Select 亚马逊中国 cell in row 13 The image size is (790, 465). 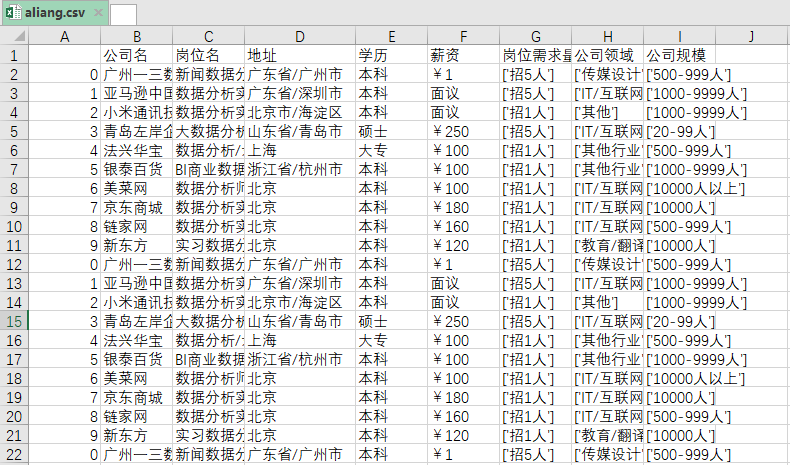pos(137,283)
